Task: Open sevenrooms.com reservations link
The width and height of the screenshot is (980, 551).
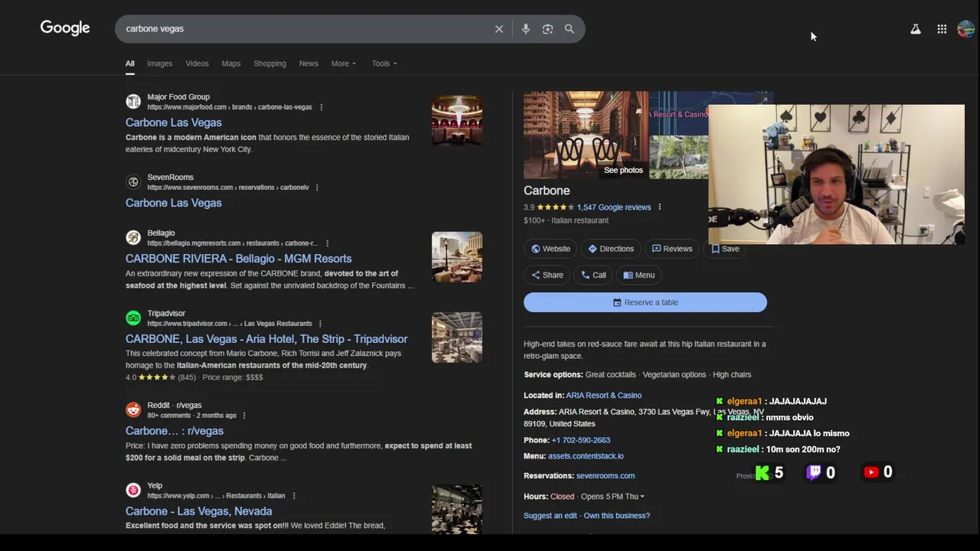Action: coord(606,476)
